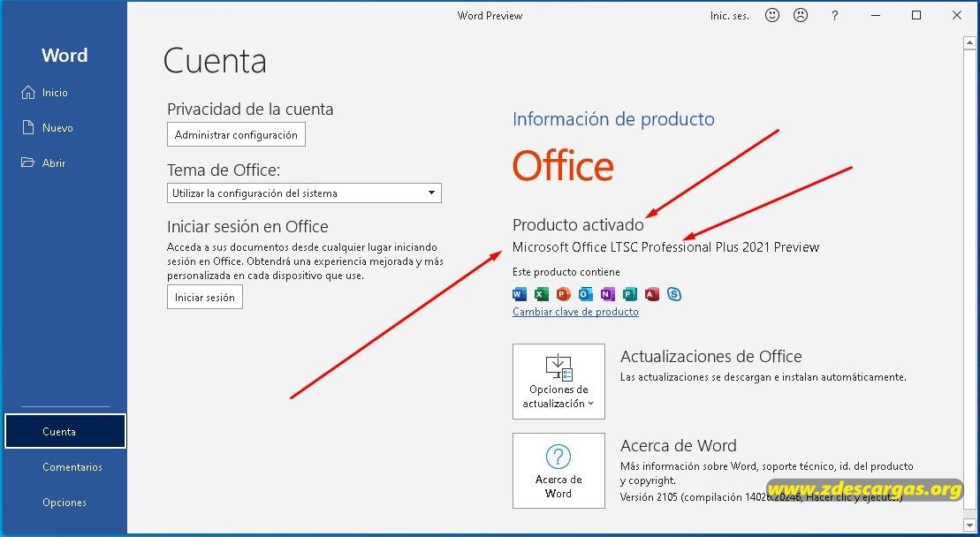Click the house icon beside Inicio
Screen dimensions: 980x537
click(28, 93)
